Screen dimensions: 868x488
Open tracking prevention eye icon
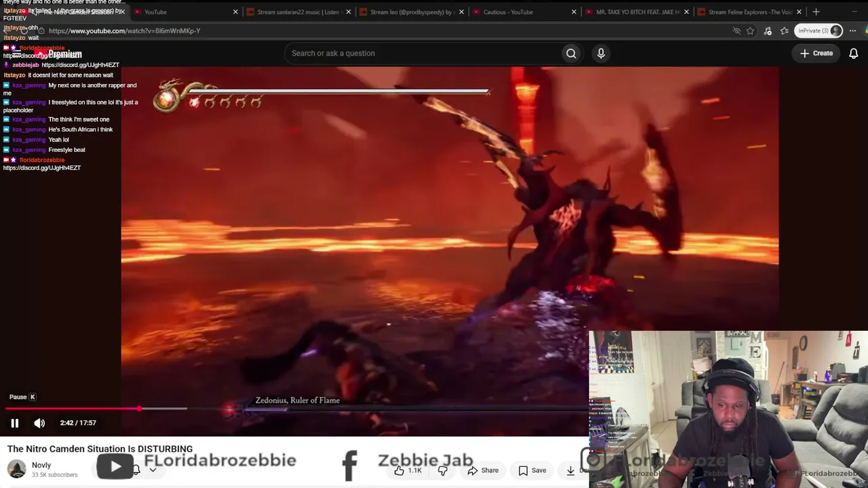point(736,30)
